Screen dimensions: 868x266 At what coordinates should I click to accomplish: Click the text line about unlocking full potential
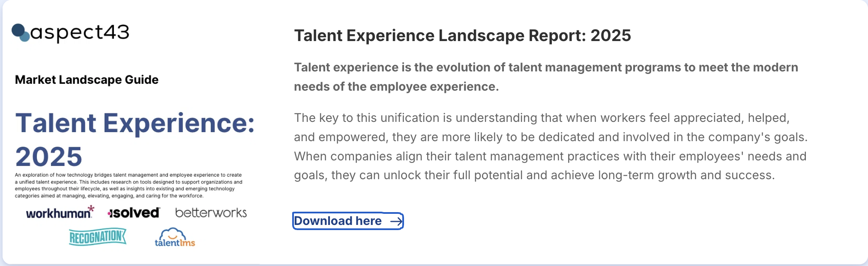coord(534,175)
